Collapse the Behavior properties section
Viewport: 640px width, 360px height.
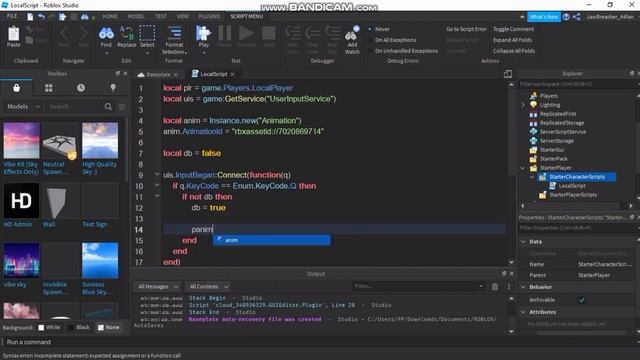tap(524, 287)
